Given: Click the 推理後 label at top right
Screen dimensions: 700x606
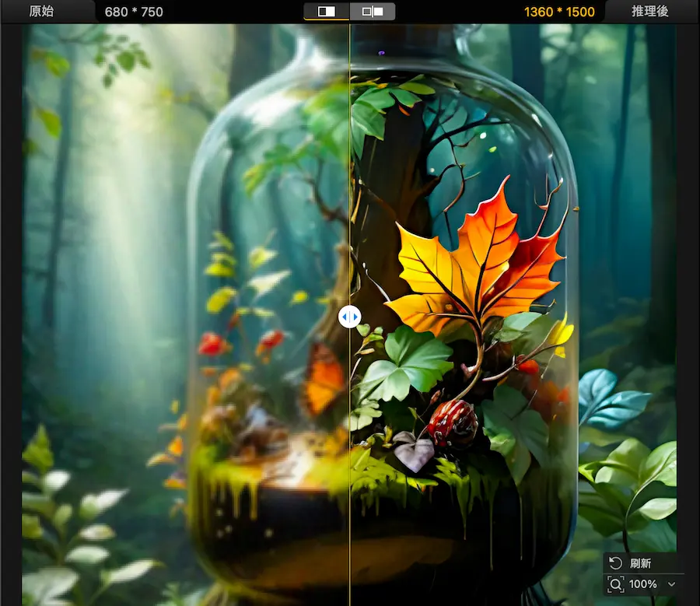Looking at the screenshot, I should [x=650, y=12].
